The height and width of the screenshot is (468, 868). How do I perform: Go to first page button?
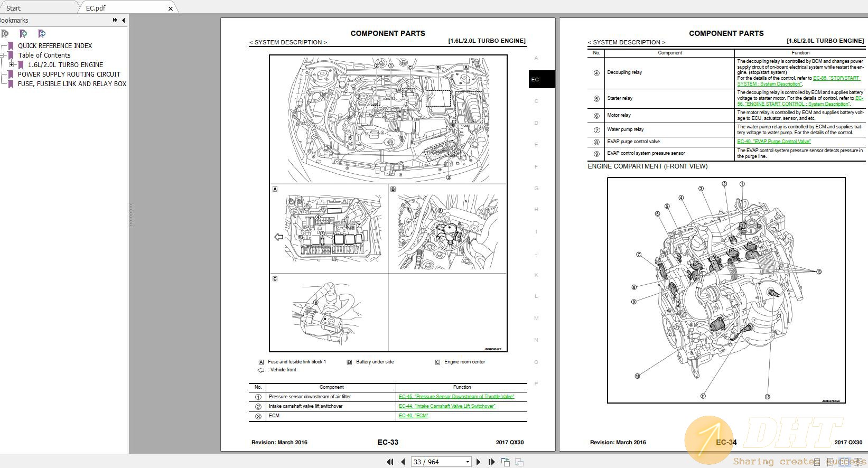click(390, 462)
